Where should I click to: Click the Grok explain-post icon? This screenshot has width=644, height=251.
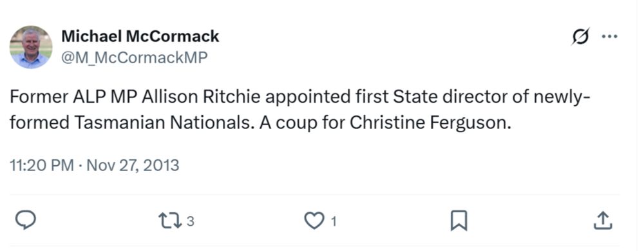tap(581, 37)
